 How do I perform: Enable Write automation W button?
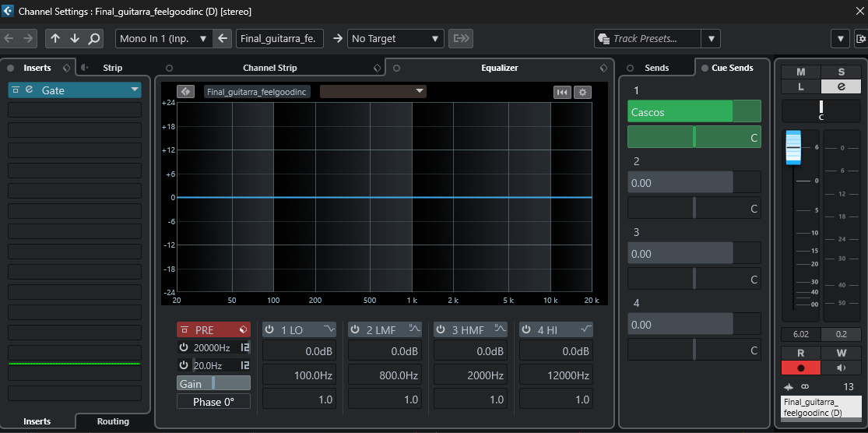pyautogui.click(x=841, y=353)
